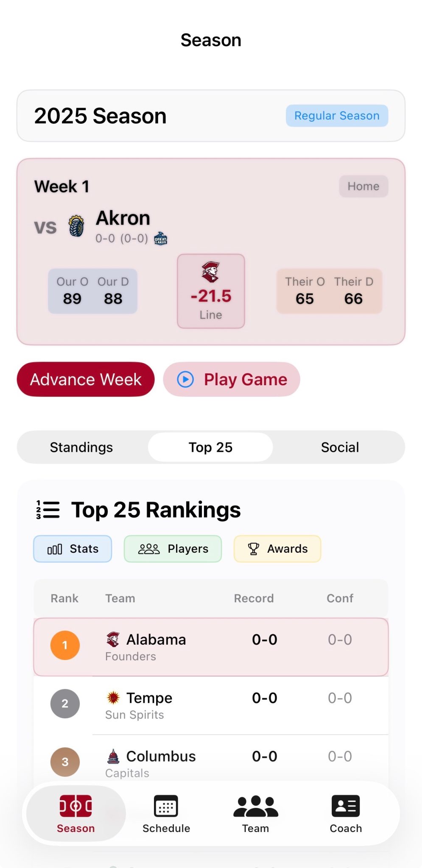Open the Schedule calendar icon
422x868 pixels.
pos(166,806)
